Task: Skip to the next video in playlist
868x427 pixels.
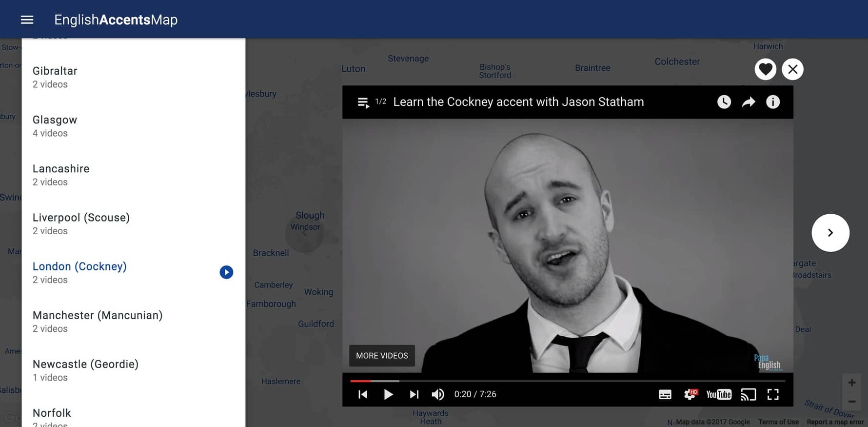Action: tap(414, 394)
